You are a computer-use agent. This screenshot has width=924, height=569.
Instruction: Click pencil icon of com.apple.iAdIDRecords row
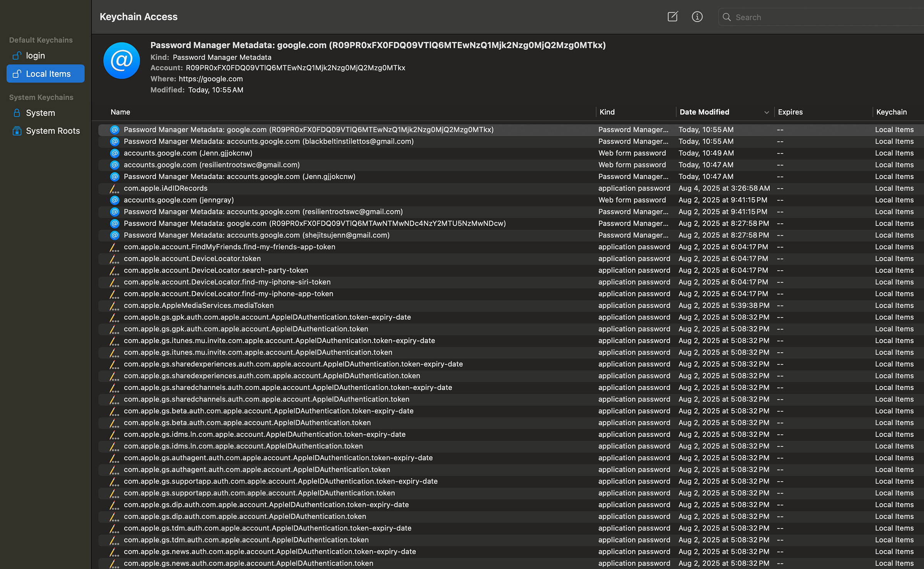[114, 189]
